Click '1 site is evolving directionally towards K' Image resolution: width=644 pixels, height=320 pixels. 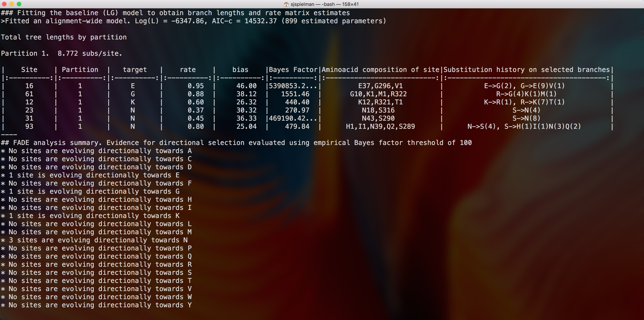(90, 216)
